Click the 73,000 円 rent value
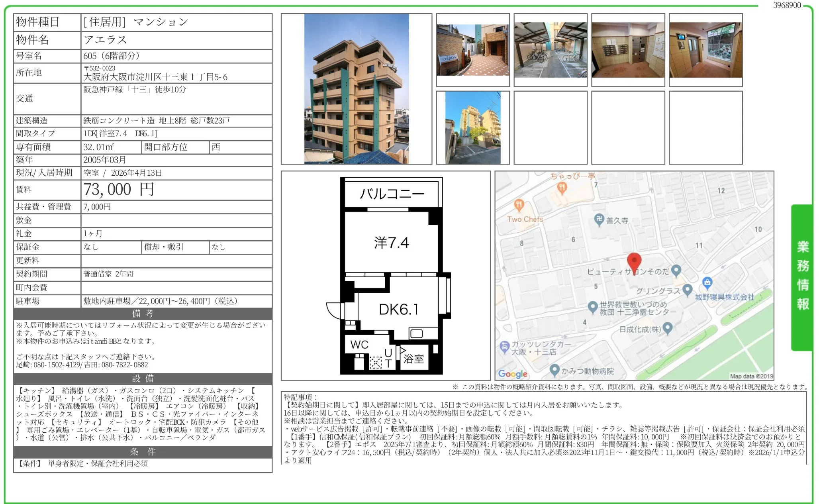The image size is (819, 504). (x=118, y=190)
